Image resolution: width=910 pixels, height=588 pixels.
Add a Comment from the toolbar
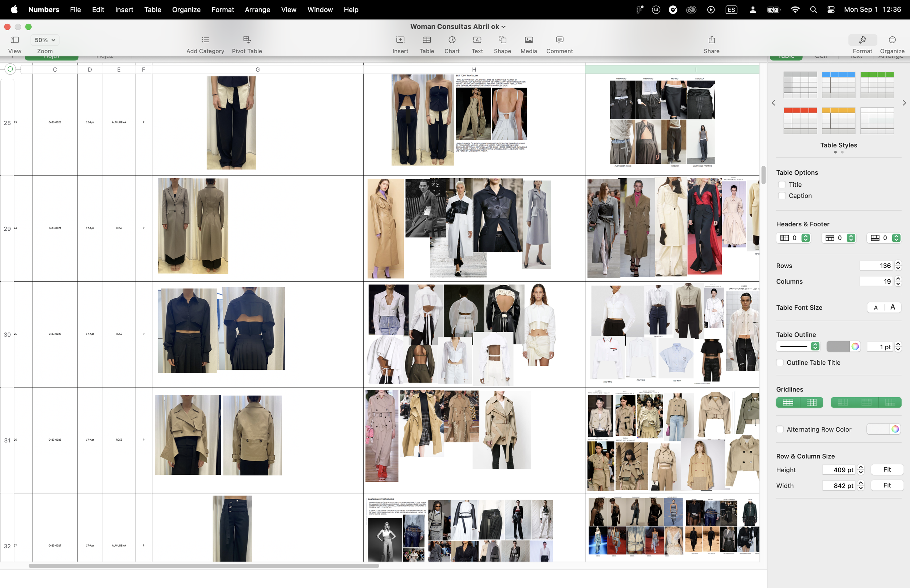click(x=559, y=40)
